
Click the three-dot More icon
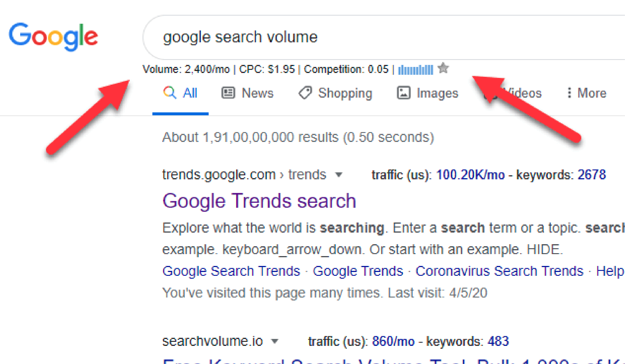(569, 93)
